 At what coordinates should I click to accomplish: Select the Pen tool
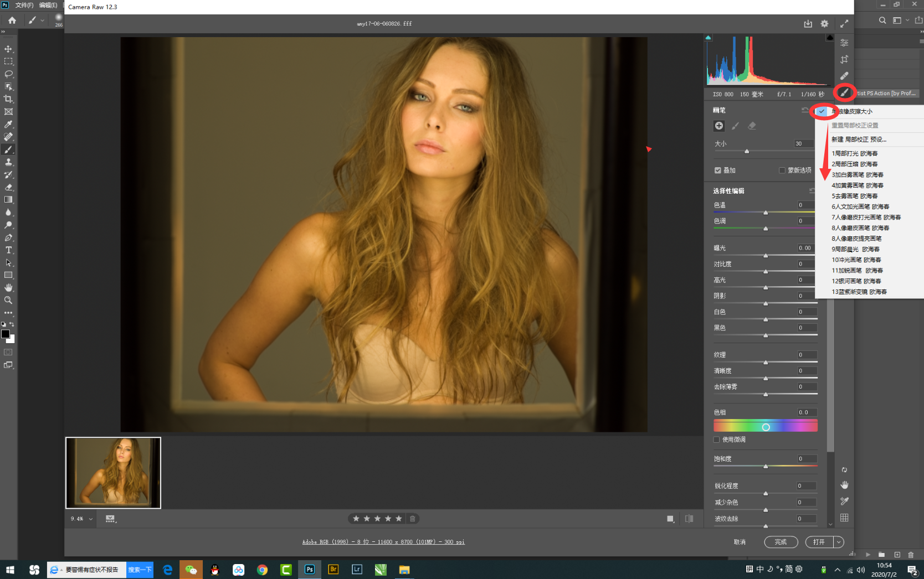click(8, 237)
